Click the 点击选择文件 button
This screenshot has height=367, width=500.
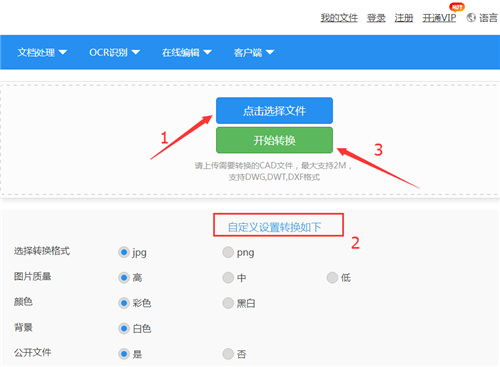coord(274,111)
